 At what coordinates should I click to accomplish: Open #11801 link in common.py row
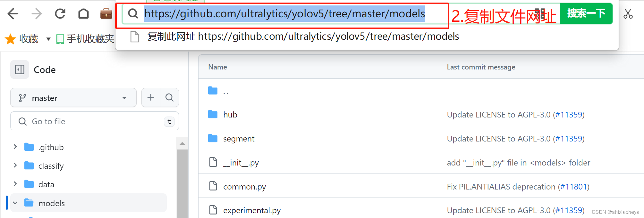click(x=574, y=187)
